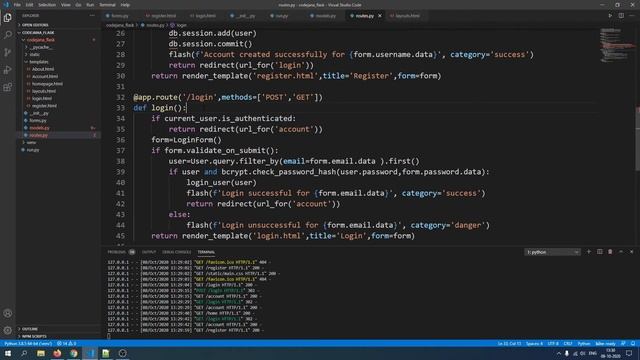Open the terminal selector dropdown python
This screenshot has height=360, width=640.
pos(552,252)
